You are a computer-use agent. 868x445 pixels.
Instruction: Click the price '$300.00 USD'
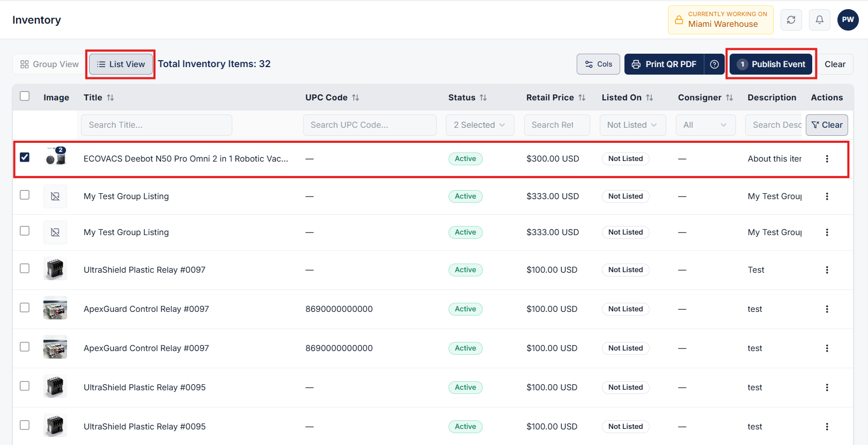[x=553, y=159]
